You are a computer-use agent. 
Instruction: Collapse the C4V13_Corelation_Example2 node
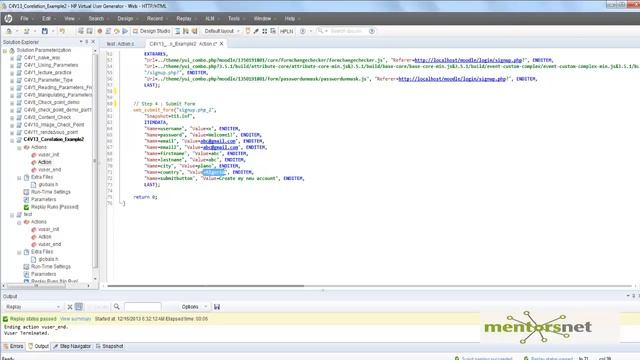[x=12, y=140]
